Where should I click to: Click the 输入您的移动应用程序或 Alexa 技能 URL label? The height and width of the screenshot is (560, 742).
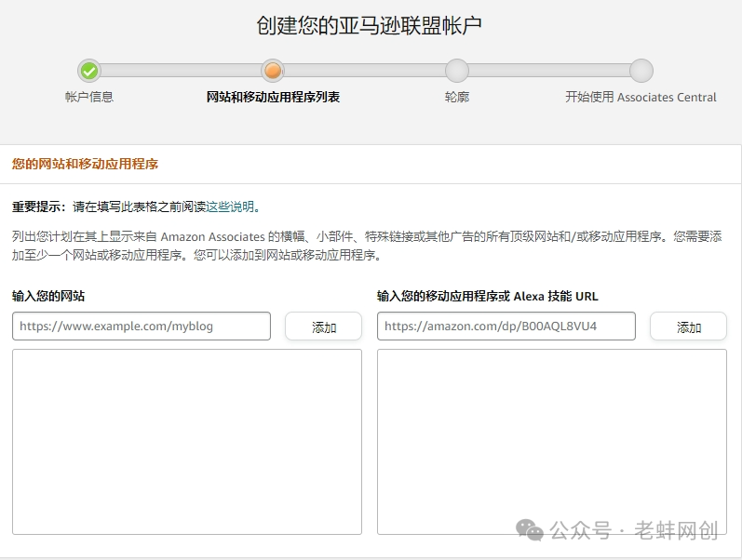coord(488,296)
